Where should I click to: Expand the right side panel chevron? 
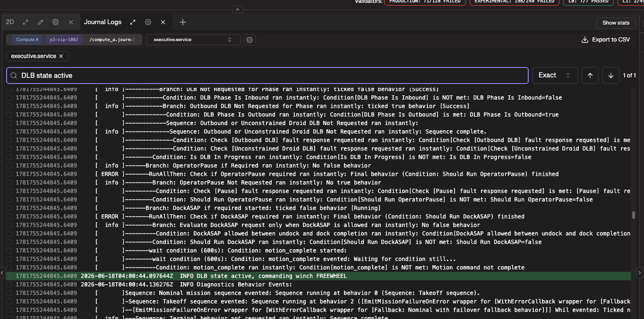tap(640, 273)
